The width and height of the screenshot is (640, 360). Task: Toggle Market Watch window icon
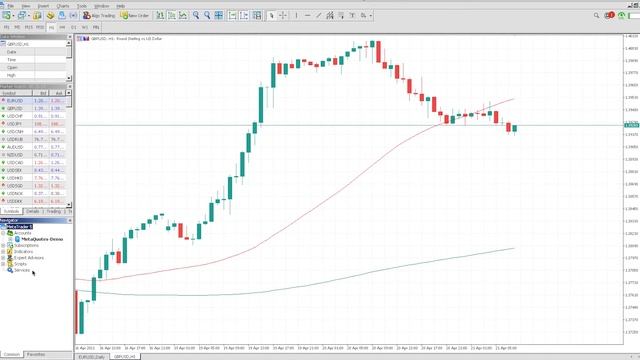pos(37,16)
